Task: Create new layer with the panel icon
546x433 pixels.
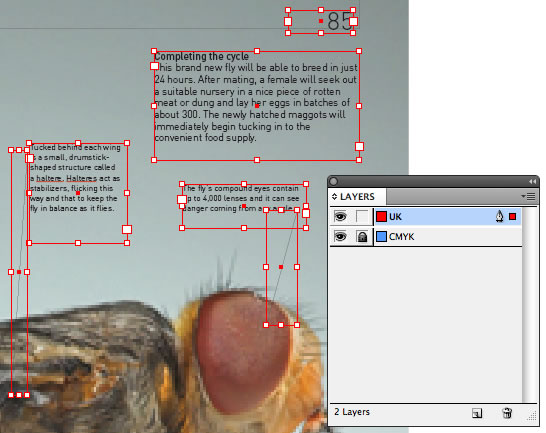Action: coord(477,413)
